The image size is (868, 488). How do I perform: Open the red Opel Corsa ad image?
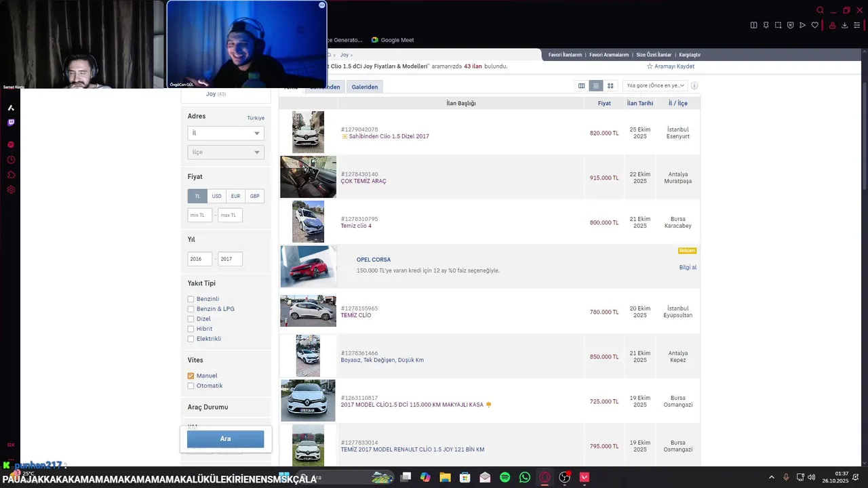point(308,266)
